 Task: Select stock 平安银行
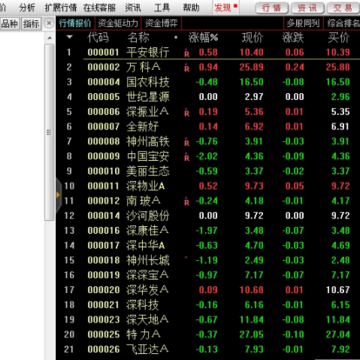click(x=148, y=52)
